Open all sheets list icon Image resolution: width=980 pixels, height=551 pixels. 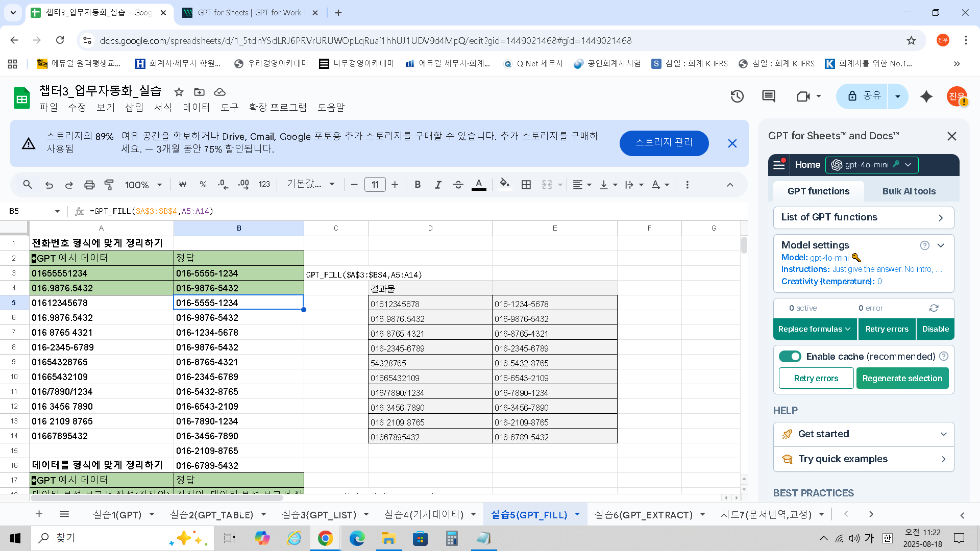[64, 514]
